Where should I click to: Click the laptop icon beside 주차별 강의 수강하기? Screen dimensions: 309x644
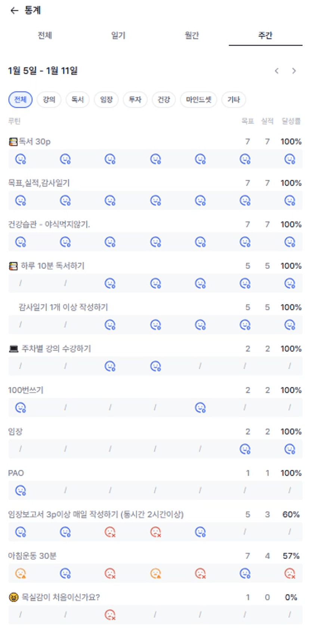[x=13, y=349]
